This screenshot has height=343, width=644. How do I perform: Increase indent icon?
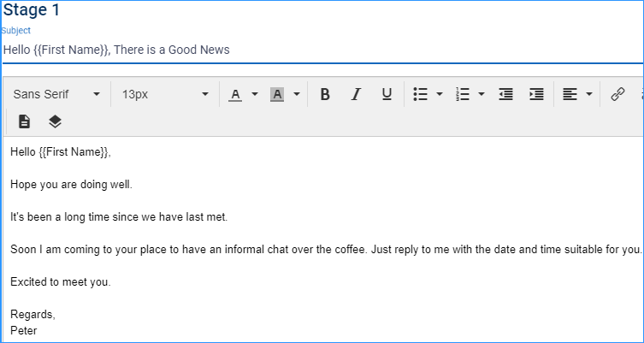(x=536, y=94)
